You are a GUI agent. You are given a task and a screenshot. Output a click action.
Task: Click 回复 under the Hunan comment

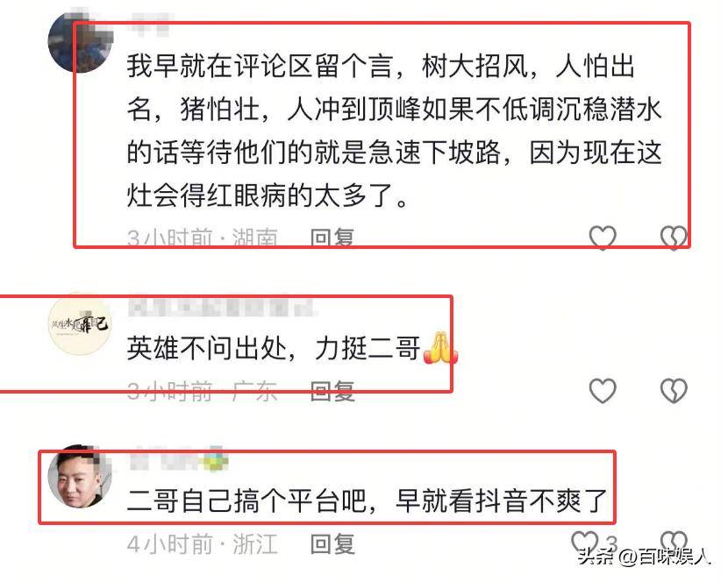332,238
